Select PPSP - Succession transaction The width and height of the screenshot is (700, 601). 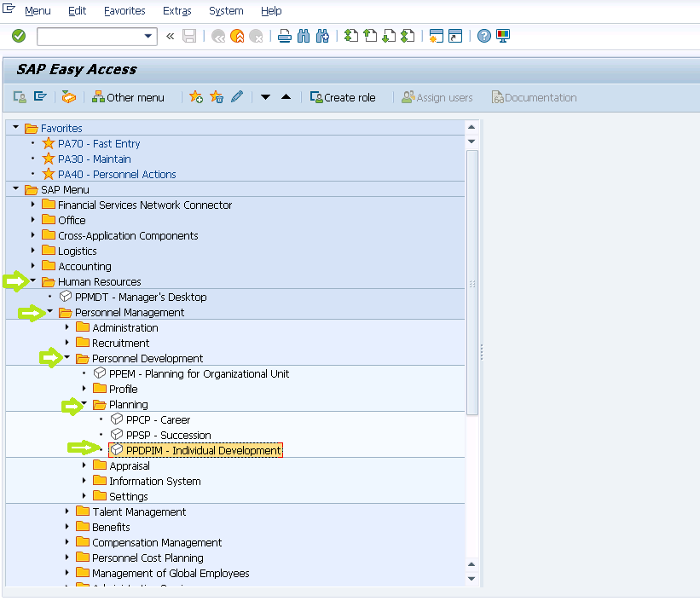168,435
